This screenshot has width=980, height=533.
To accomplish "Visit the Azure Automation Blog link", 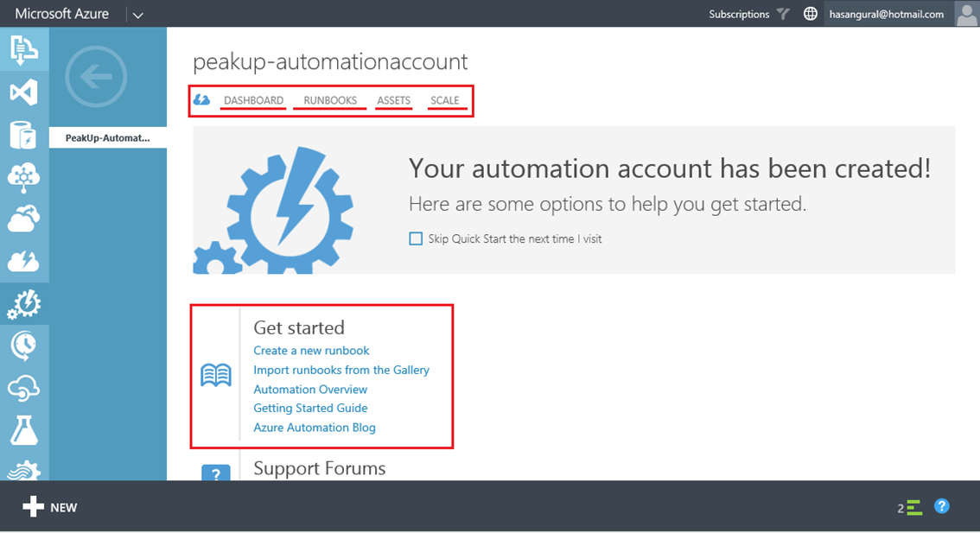I will [x=315, y=428].
